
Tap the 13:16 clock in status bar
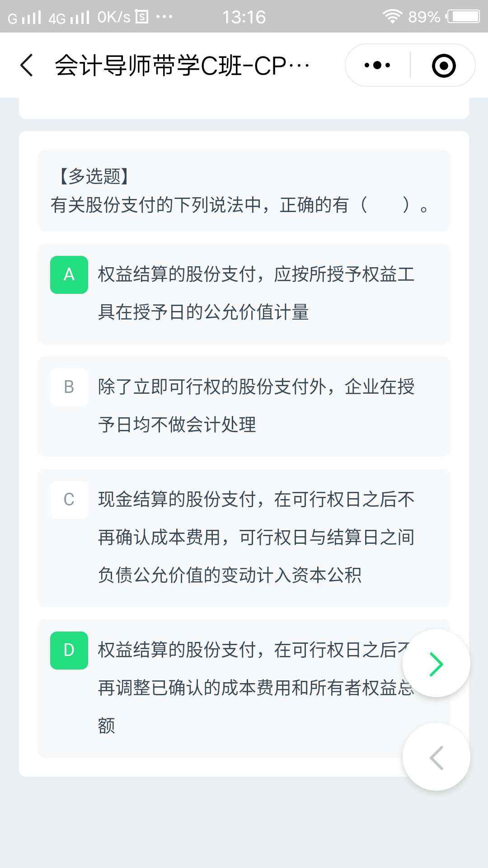pyautogui.click(x=244, y=17)
